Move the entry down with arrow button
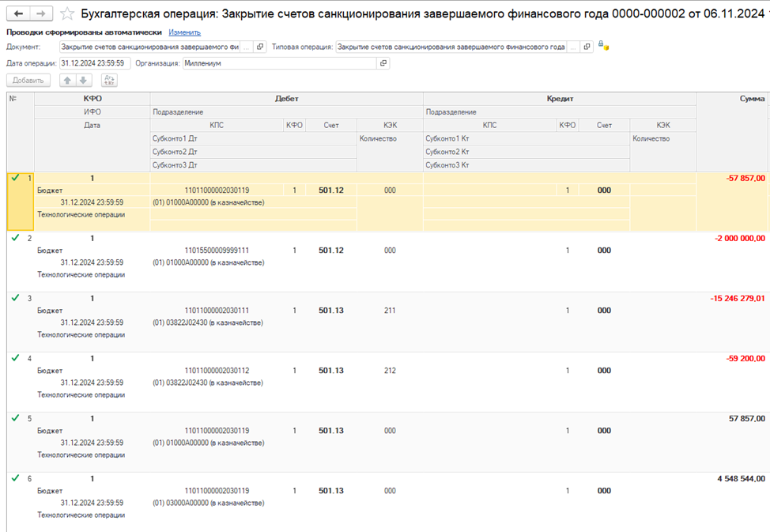The image size is (770, 532). coord(84,81)
